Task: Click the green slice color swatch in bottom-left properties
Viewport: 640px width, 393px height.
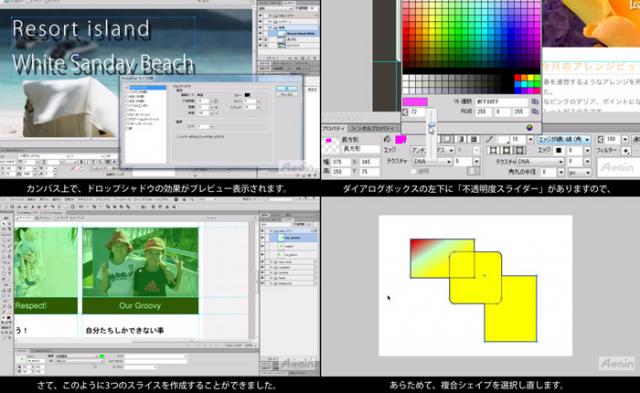Action: [x=102, y=356]
